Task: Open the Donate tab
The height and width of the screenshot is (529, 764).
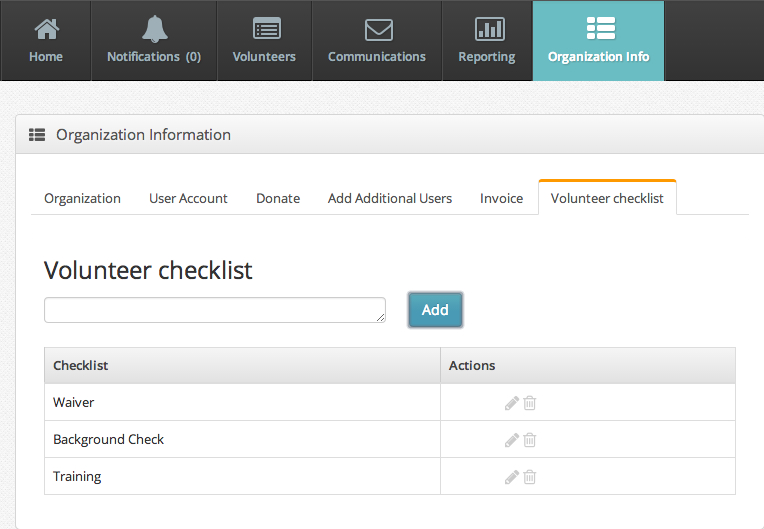Action: pos(278,198)
